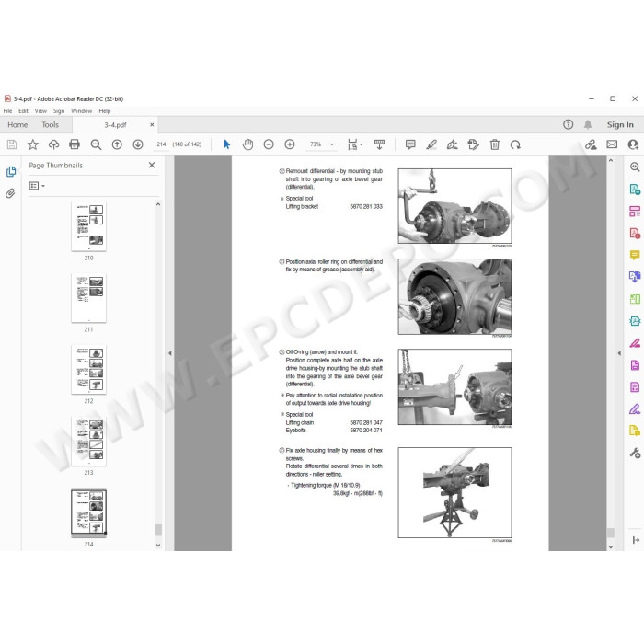Open the Window menu
Viewport: 644px width, 644px height.
[81, 111]
